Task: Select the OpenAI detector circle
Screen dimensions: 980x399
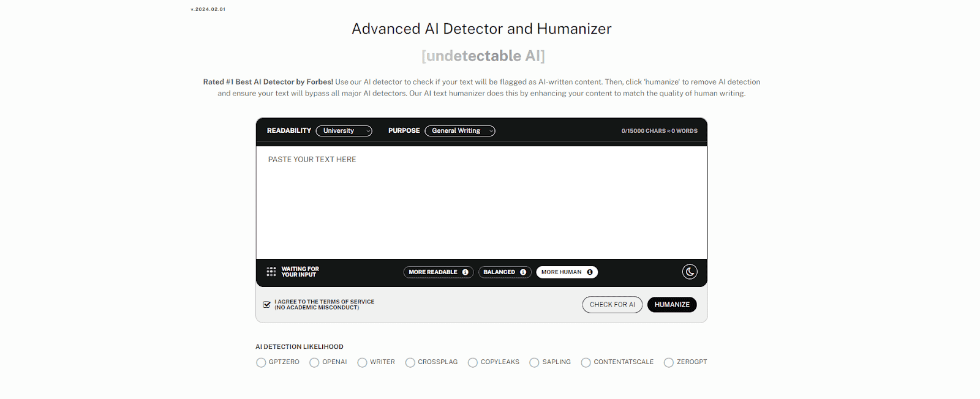Action: tap(314, 362)
